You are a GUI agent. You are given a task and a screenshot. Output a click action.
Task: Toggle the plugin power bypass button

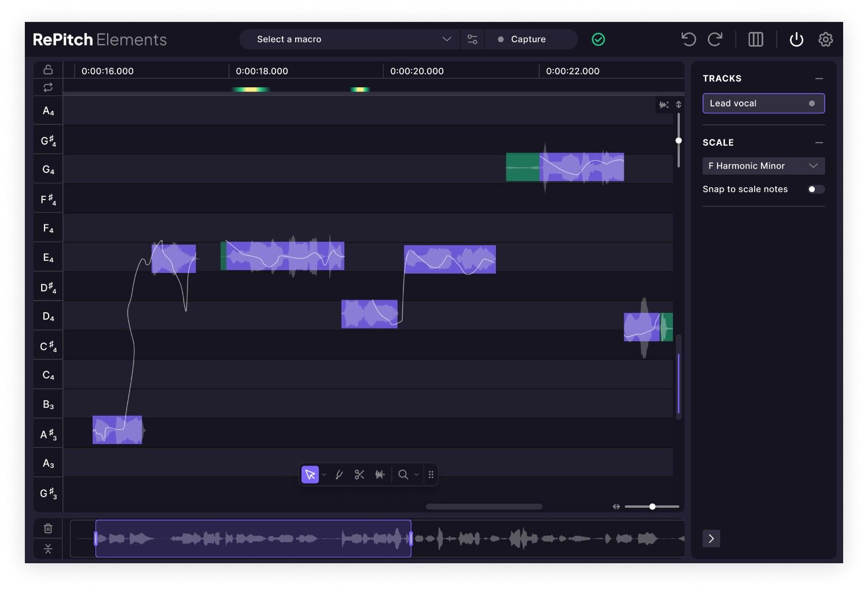click(x=796, y=39)
